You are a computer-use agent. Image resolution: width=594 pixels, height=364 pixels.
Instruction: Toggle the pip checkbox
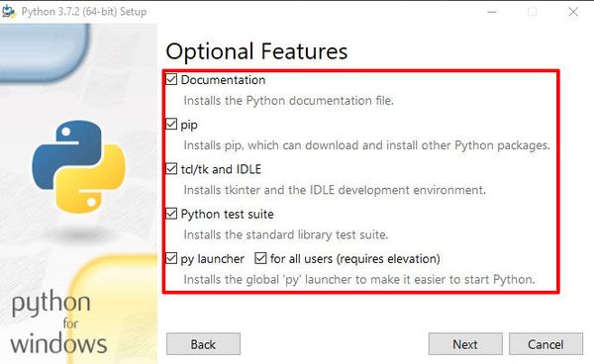[171, 124]
